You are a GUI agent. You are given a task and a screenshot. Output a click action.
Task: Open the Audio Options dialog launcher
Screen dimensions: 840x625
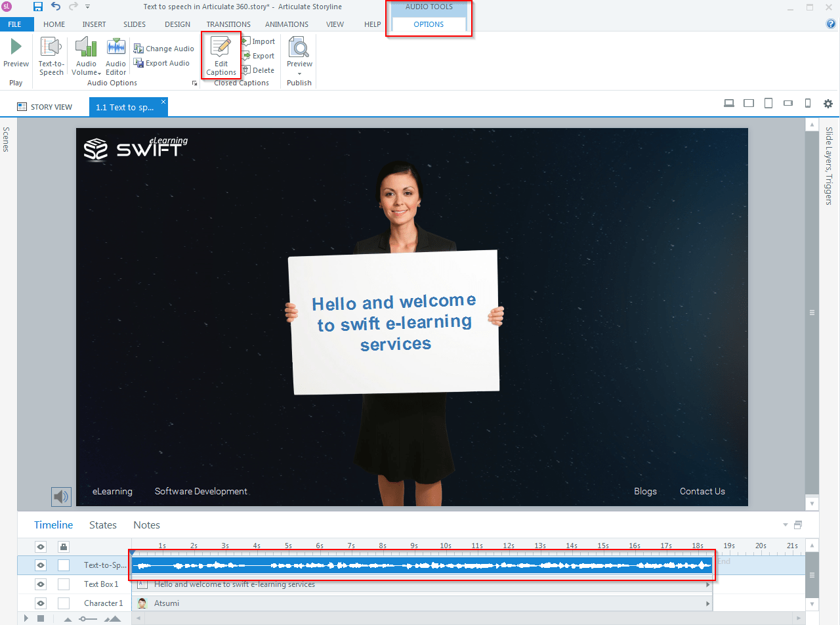point(194,83)
